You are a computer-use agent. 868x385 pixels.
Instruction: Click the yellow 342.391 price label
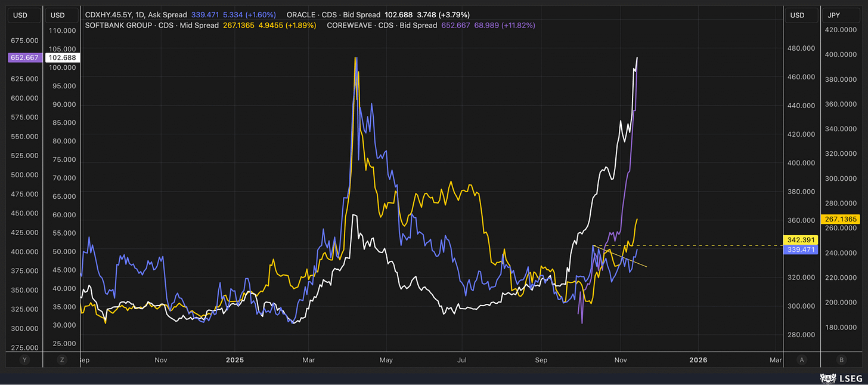(801, 241)
